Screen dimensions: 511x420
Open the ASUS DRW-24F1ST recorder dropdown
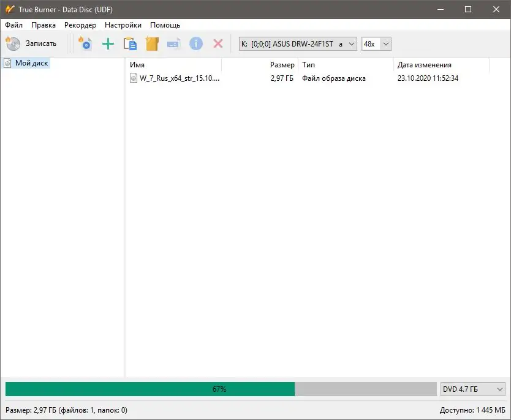tap(298, 44)
